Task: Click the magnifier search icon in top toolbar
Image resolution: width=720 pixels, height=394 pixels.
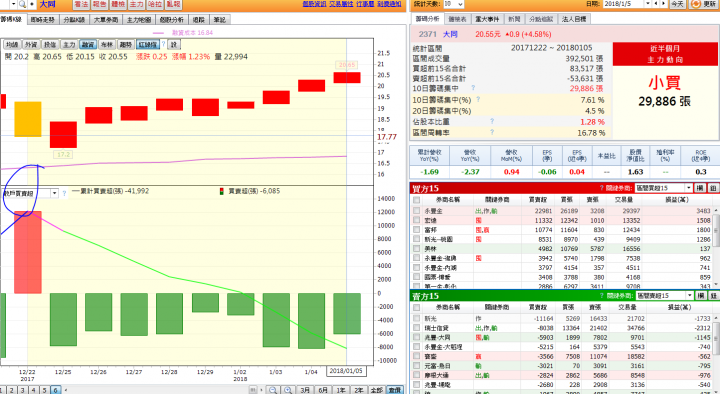Action: pyautogui.click(x=22, y=4)
